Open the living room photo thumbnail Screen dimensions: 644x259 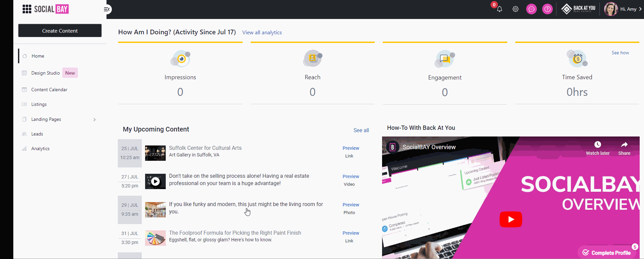pos(155,210)
